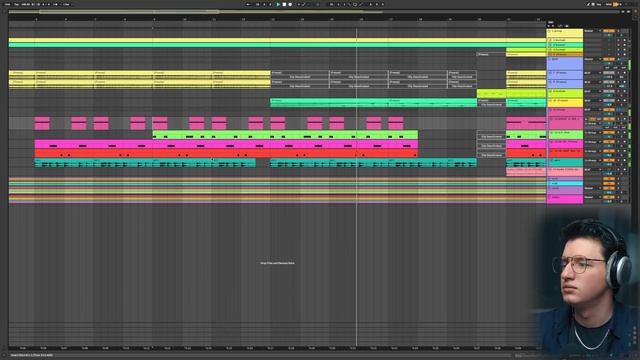640x360 pixels.
Task: Toggle the MIDI map mode switch
Action: 609,4
